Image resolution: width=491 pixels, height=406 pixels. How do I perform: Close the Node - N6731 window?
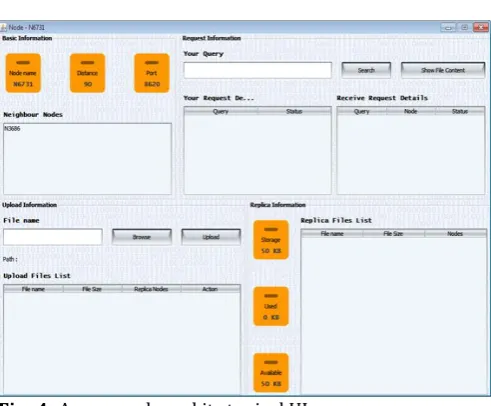481,27
